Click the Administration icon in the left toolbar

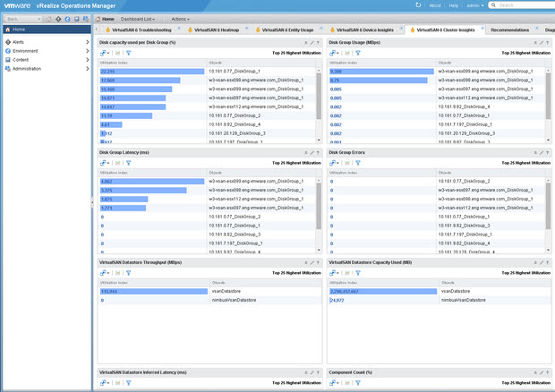[x=86, y=19]
